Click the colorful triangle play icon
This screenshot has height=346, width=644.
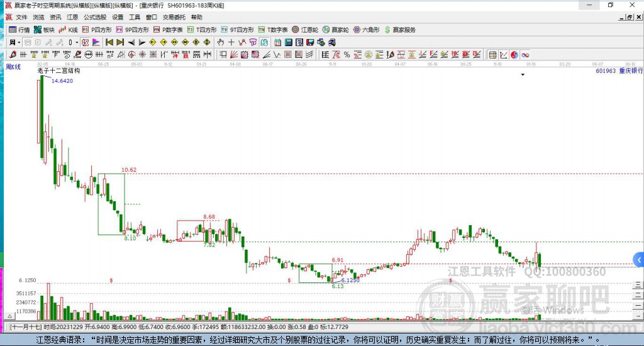tap(96, 42)
